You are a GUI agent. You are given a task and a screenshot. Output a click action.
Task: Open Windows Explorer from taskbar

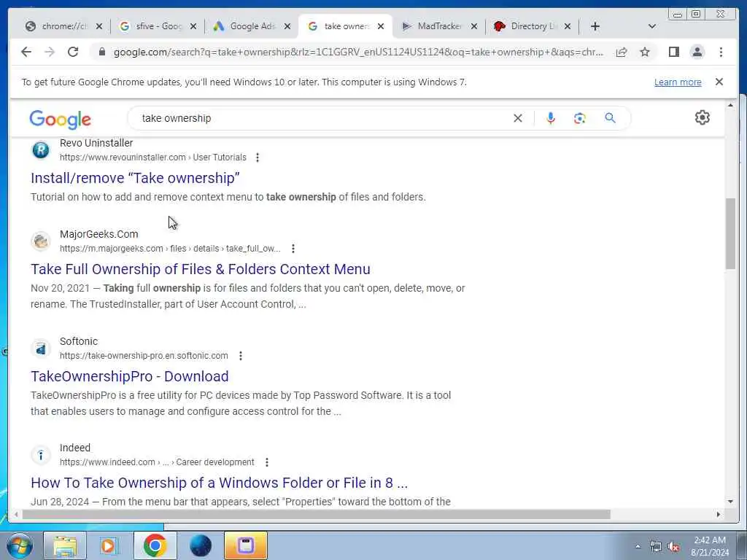click(x=65, y=545)
